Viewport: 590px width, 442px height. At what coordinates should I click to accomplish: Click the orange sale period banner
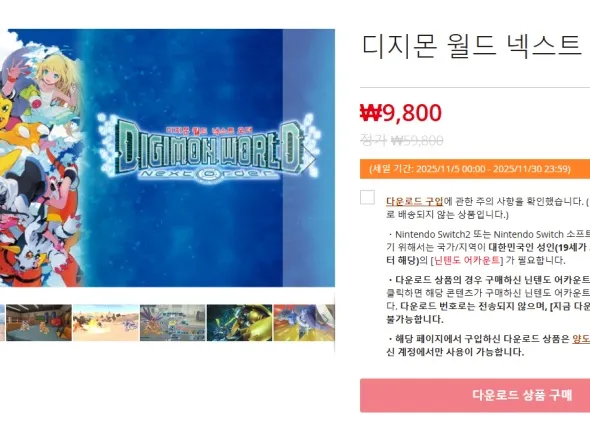475,169
